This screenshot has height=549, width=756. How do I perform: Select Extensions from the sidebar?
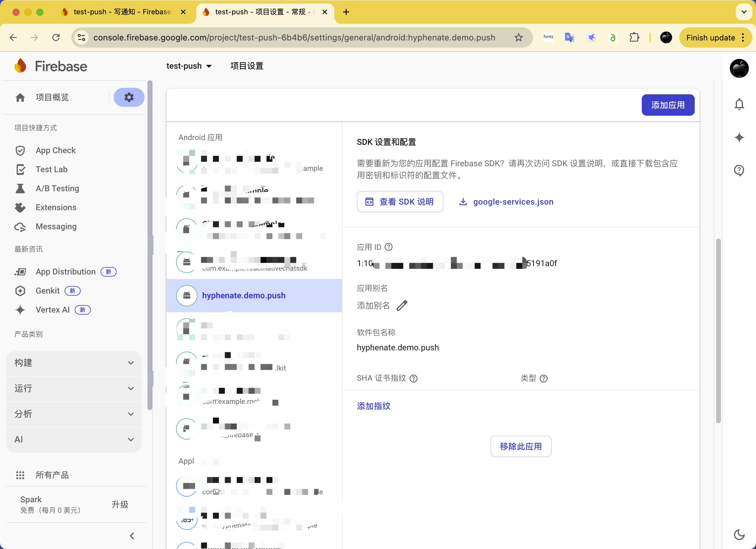pos(56,207)
